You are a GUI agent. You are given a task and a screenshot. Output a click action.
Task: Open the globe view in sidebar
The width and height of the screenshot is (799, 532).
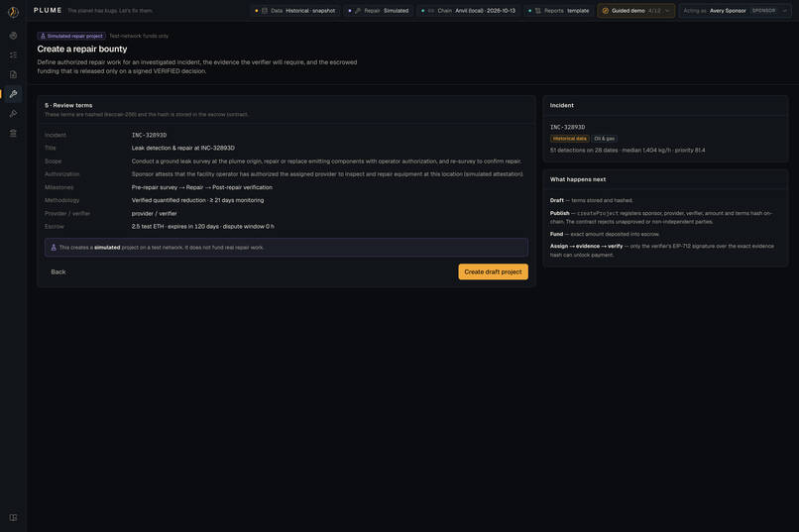[13, 36]
